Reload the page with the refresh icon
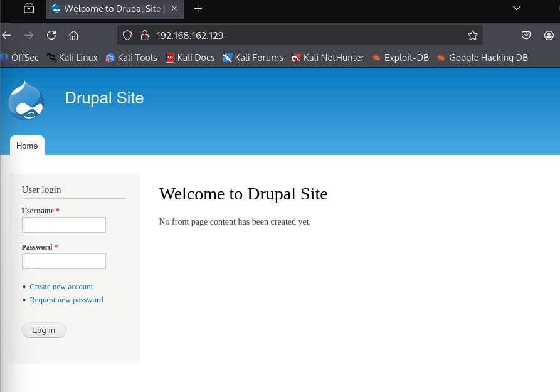 click(x=51, y=35)
